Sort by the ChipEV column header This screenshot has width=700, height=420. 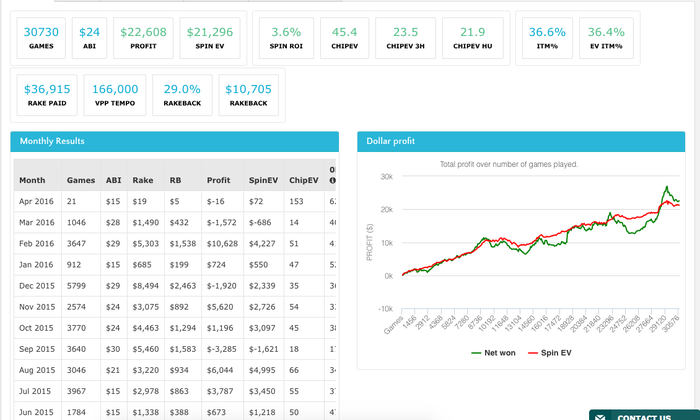(304, 175)
